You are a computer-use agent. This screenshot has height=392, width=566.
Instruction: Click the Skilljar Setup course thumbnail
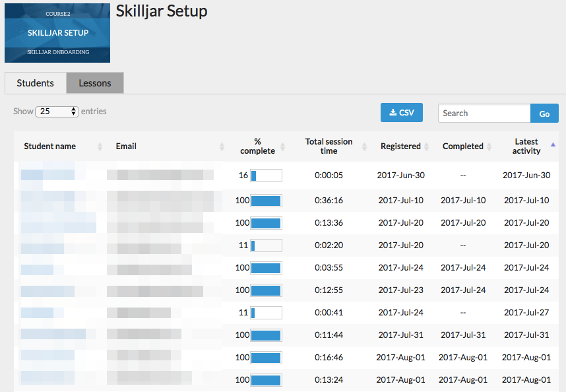click(x=57, y=33)
